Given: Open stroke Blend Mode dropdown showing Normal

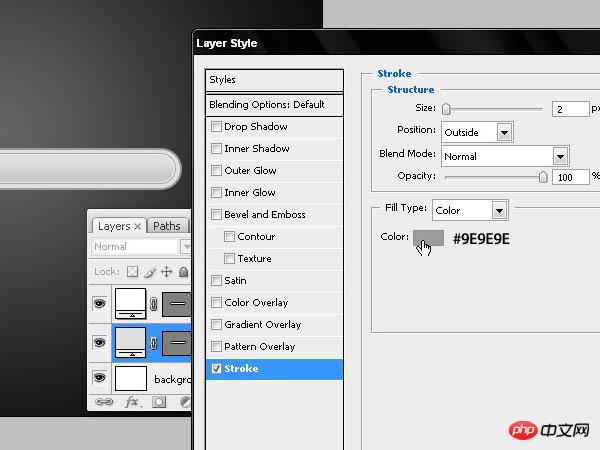Looking at the screenshot, I should [x=505, y=156].
